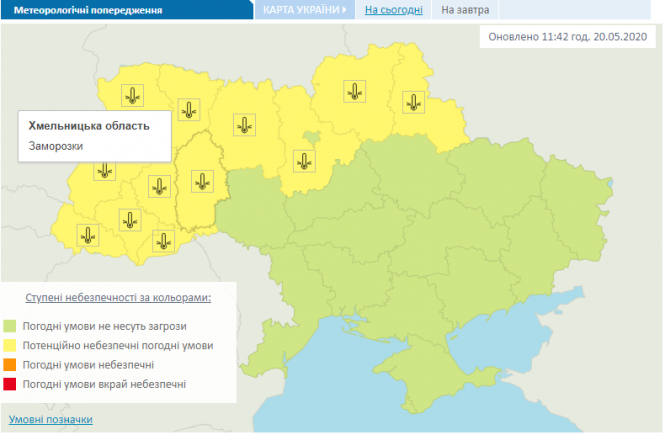Click the frost icon in Kyiv oblast

coord(304,161)
